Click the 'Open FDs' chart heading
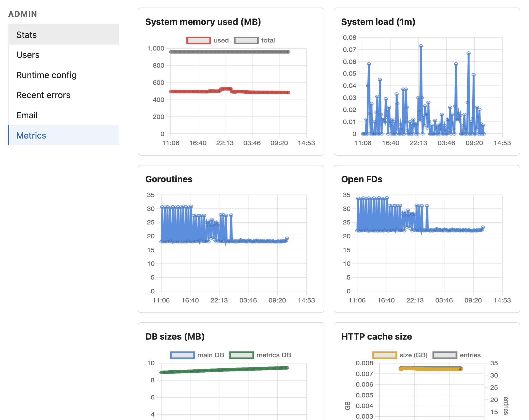The height and width of the screenshot is (420, 529). 362,179
